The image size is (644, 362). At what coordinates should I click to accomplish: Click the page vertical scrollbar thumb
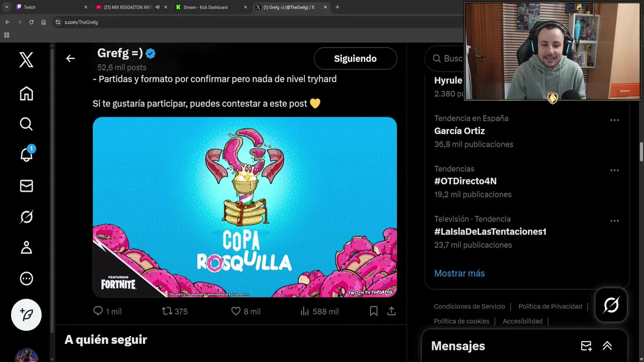click(641, 152)
